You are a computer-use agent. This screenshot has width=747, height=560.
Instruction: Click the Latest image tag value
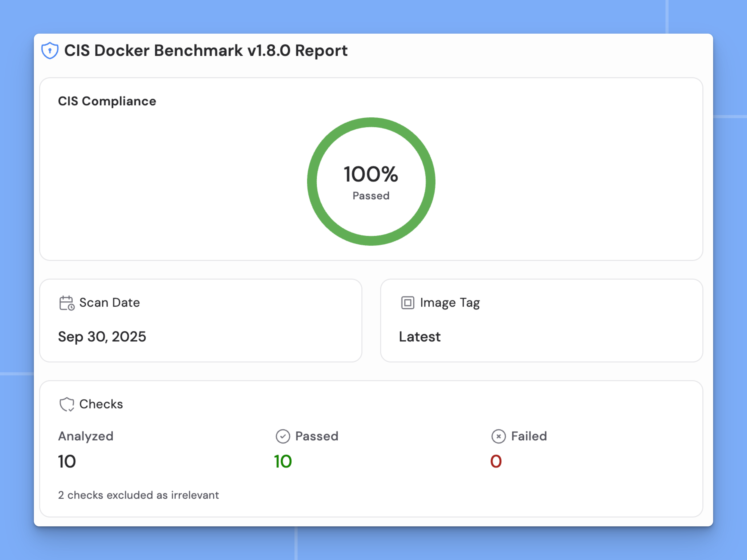click(419, 337)
